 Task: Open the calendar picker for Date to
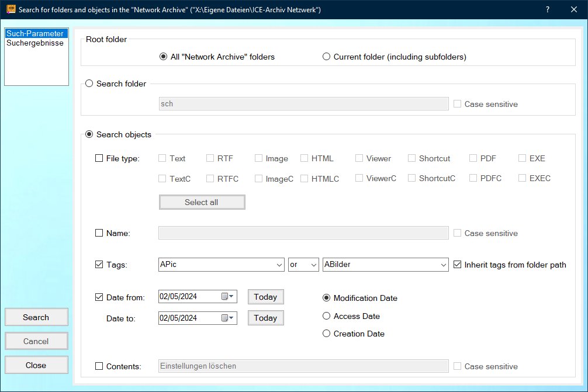(227, 318)
